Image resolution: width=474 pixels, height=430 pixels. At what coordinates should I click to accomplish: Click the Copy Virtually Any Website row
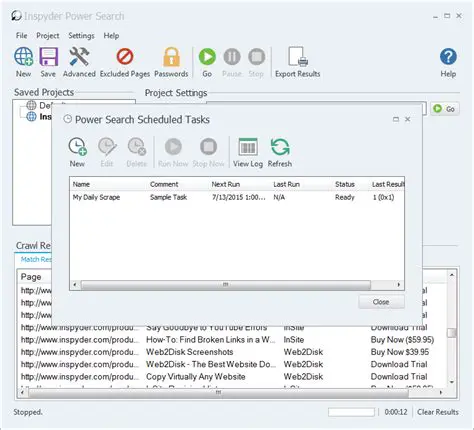232,377
